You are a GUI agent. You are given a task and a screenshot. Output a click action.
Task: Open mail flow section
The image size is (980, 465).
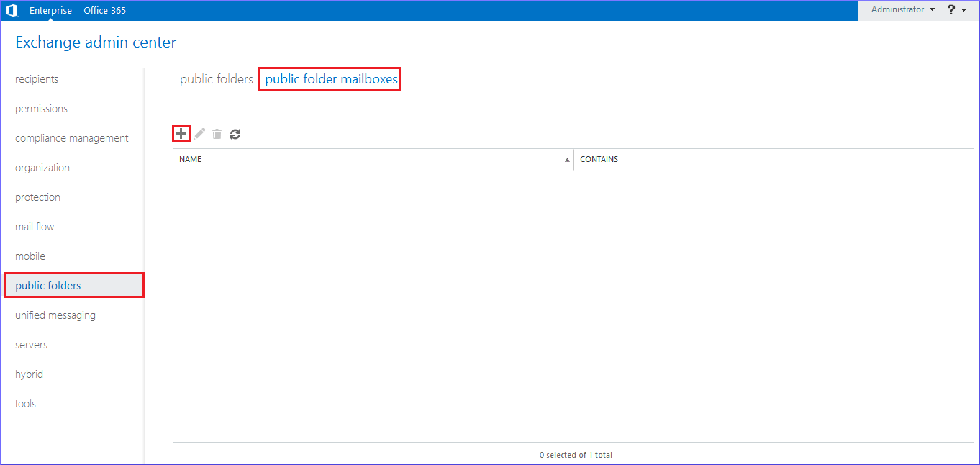pos(35,227)
